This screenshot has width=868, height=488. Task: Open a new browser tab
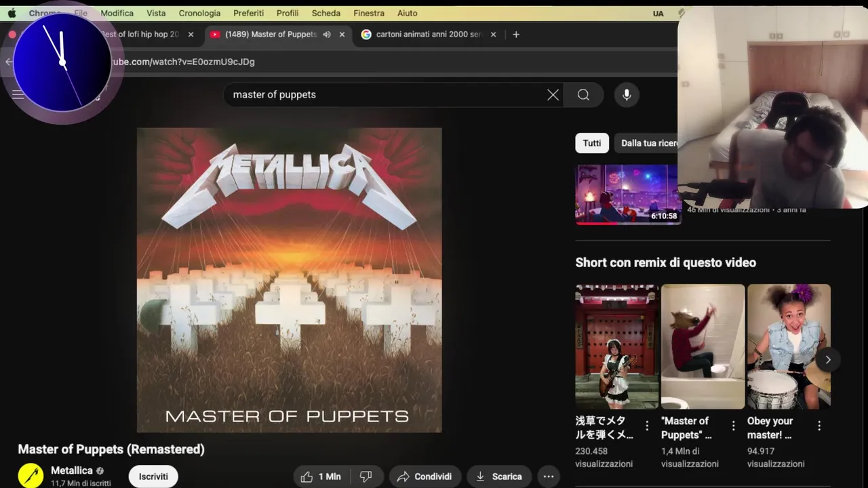point(516,35)
